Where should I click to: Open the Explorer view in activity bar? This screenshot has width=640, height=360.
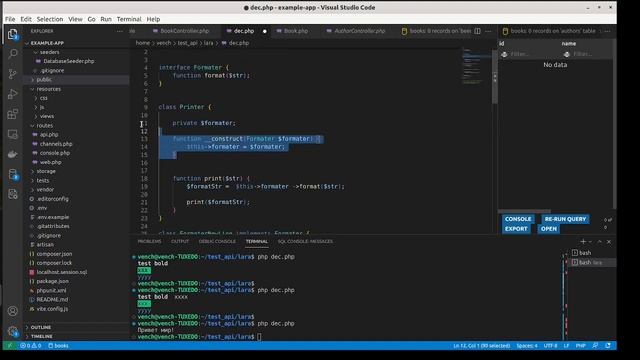click(x=13, y=34)
